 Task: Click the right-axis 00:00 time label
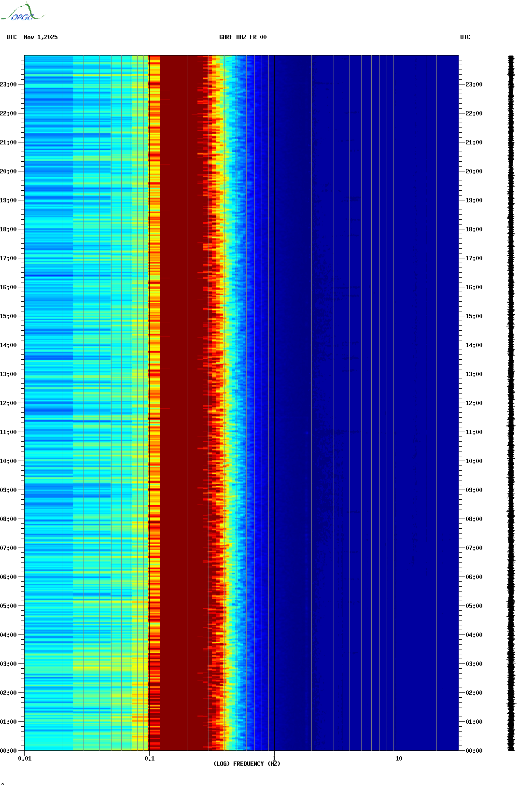pos(474,751)
